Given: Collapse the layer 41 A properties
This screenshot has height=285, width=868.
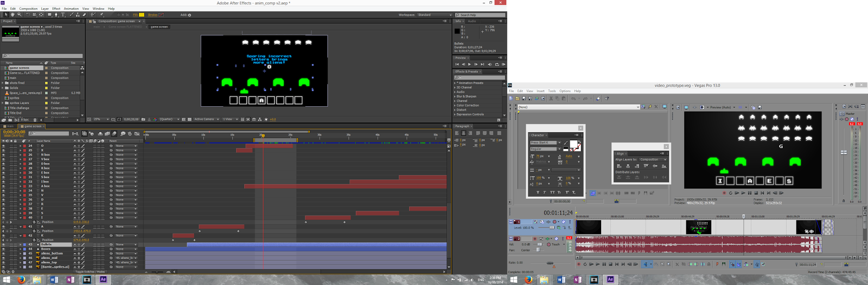Looking at the screenshot, I should point(21,226).
